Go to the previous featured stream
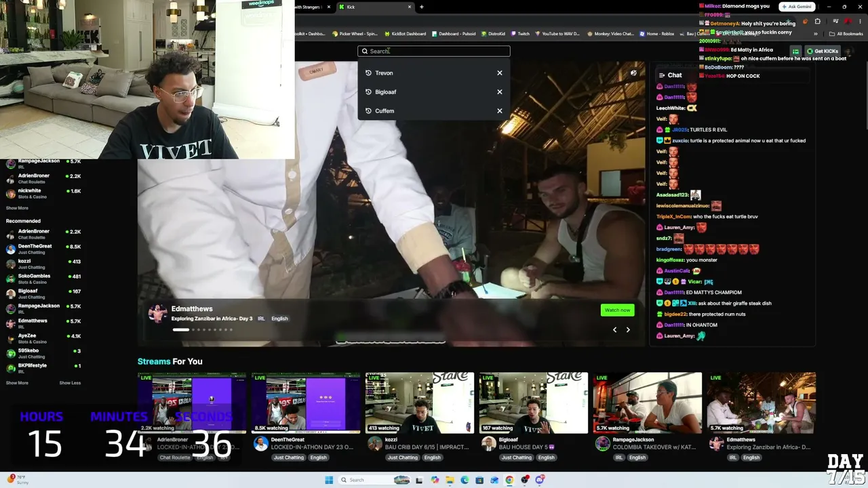Screen dimensions: 868x488 615,330
